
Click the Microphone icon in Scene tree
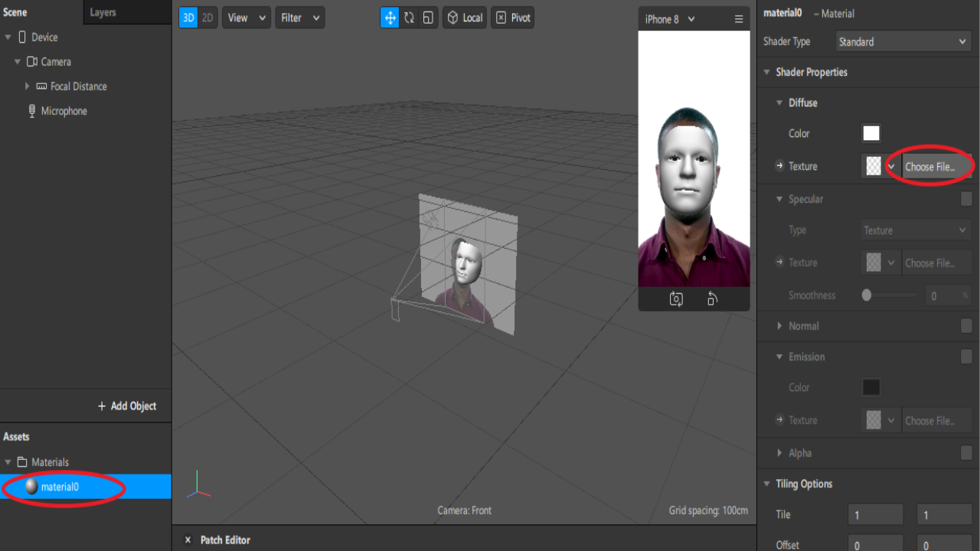point(32,111)
